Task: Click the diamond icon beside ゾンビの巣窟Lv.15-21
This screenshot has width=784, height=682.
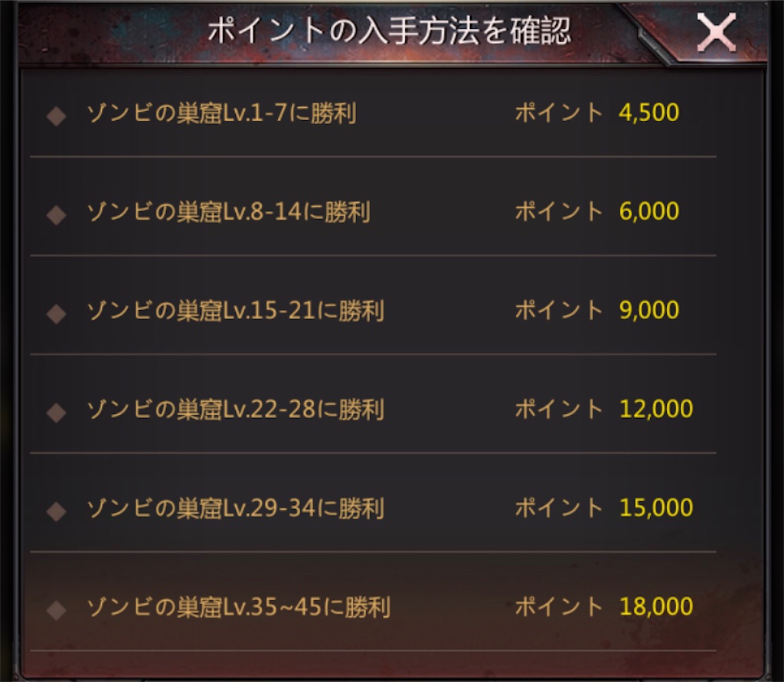Action: tap(57, 310)
